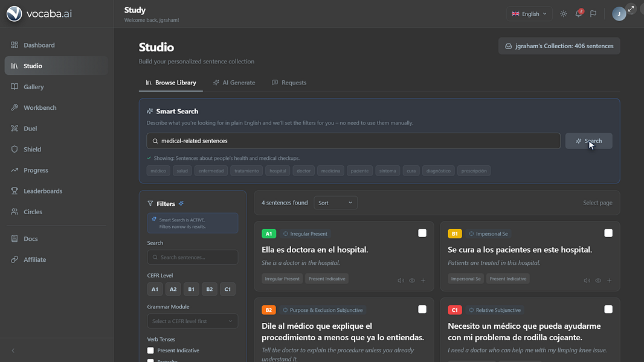Check the 'Dile al médico' card checkbox

coord(422,310)
